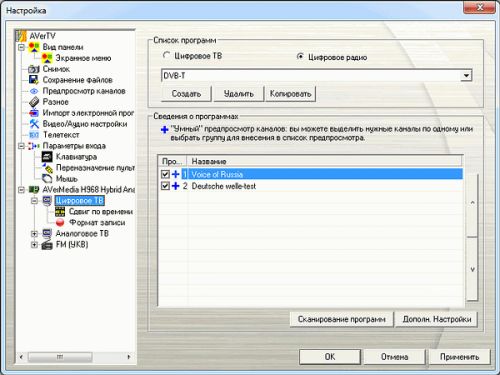Click the Клавиатура keyboard icon
The image size is (500, 375).
(x=47, y=156)
